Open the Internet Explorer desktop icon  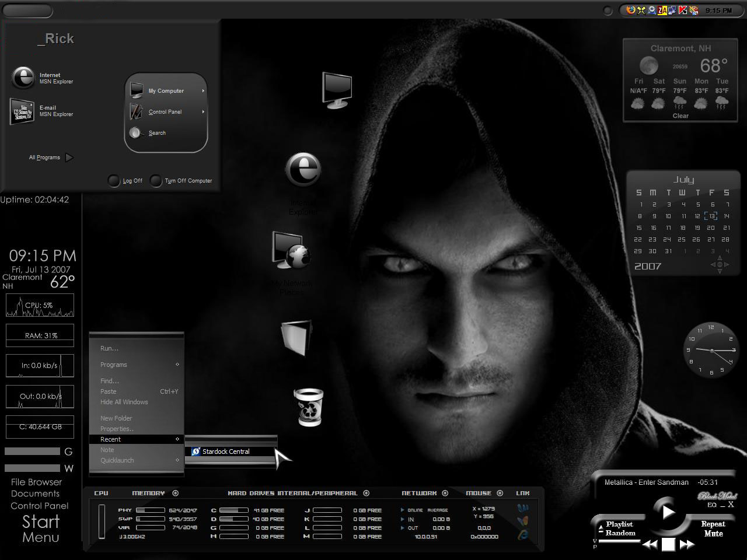tap(303, 170)
